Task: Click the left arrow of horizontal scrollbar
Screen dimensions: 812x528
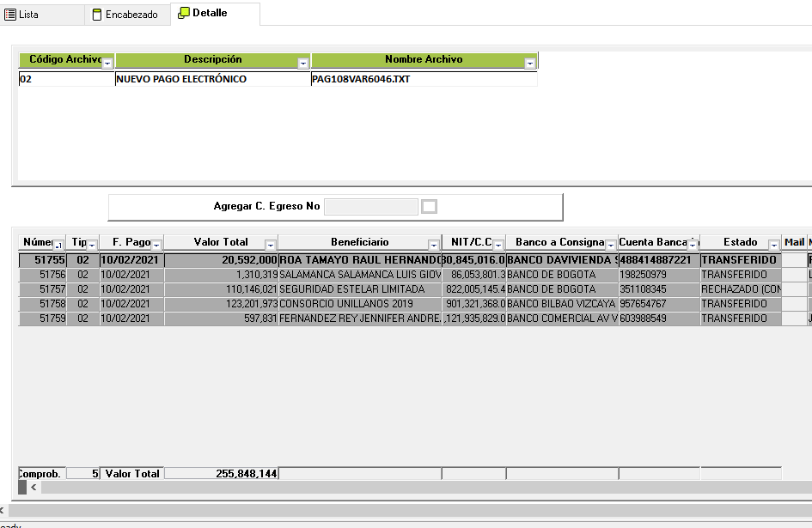Action: pos(34,487)
